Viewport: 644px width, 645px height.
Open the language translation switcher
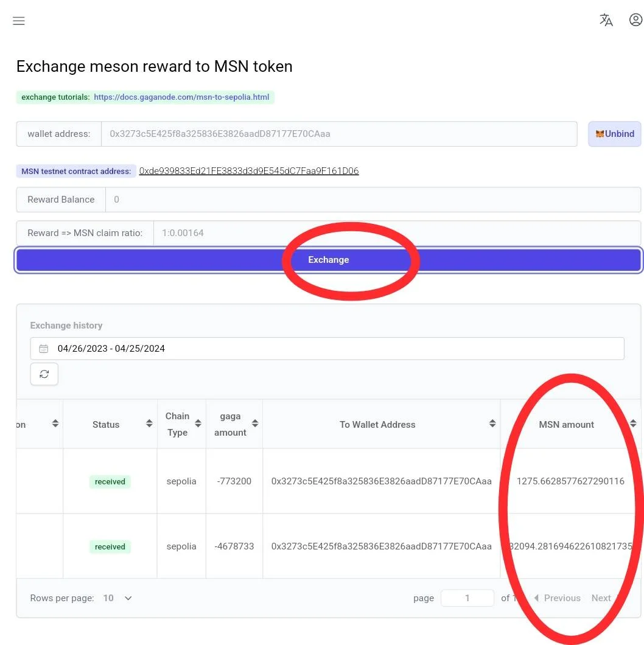pyautogui.click(x=606, y=19)
